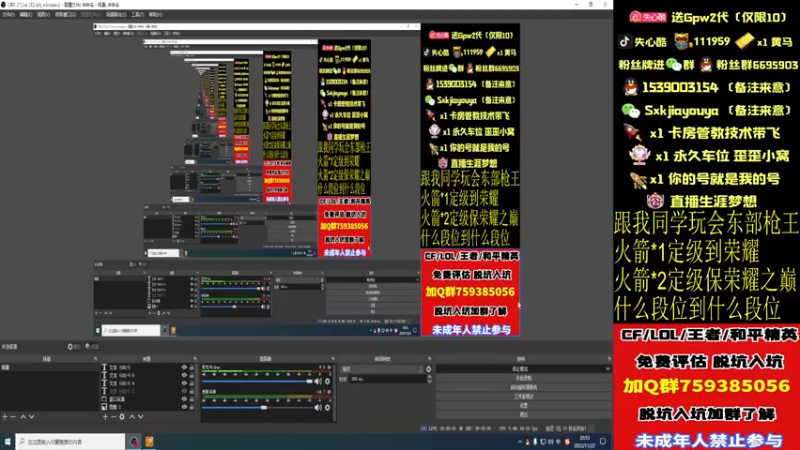Screen dimensions: 800x450
Task: Move selected source up in Sources list
Action: click(132, 417)
